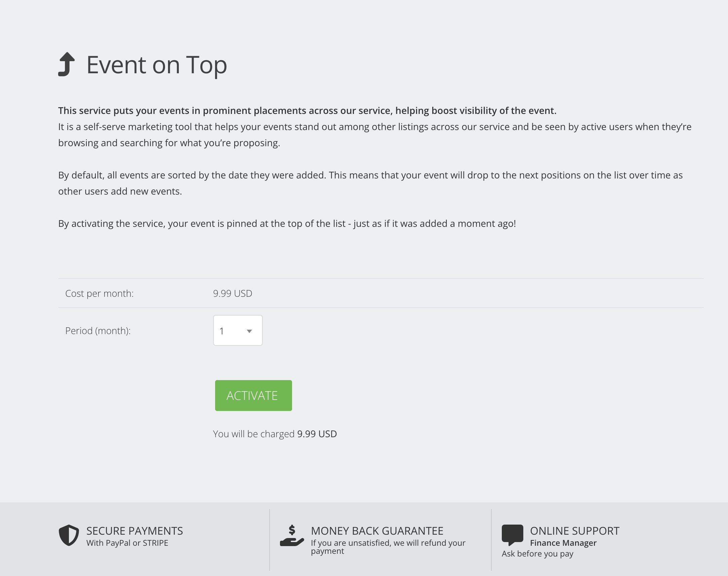Click the green ACTIVATE button
The height and width of the screenshot is (576, 728).
(253, 396)
